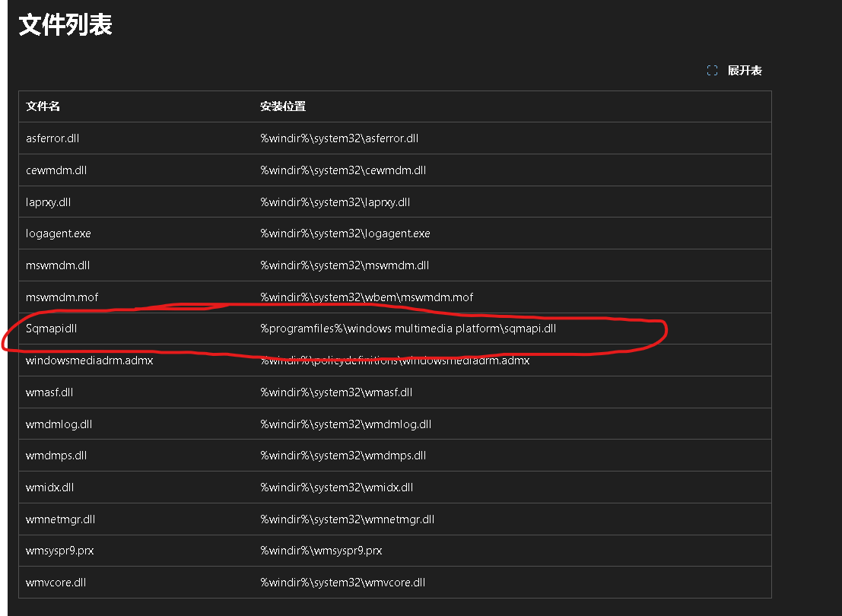This screenshot has width=842, height=616.
Task: Click the %windir%\system32\asferror.dll path
Action: [x=339, y=138]
